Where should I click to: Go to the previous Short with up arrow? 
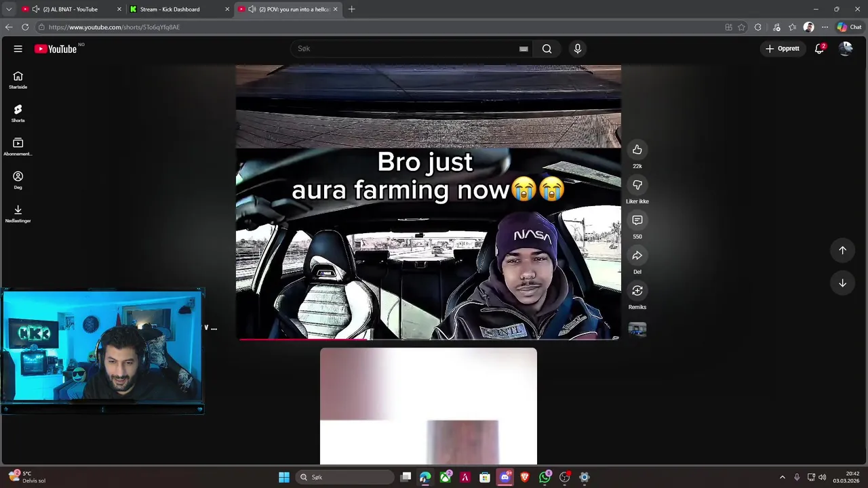[x=842, y=250]
